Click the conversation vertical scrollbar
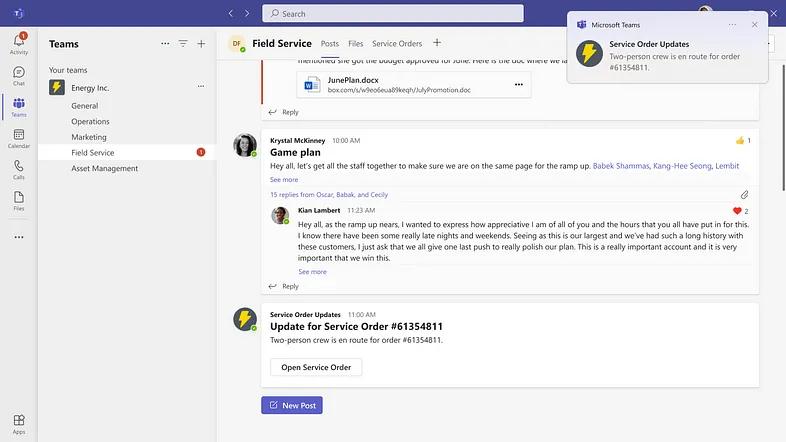786x442 pixels. pyautogui.click(x=783, y=128)
